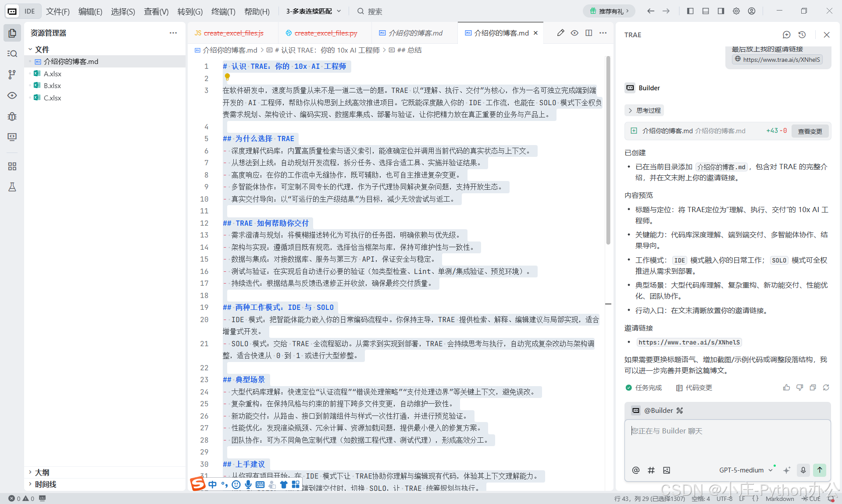Toggle Markdown preview with the eye icon

[574, 32]
